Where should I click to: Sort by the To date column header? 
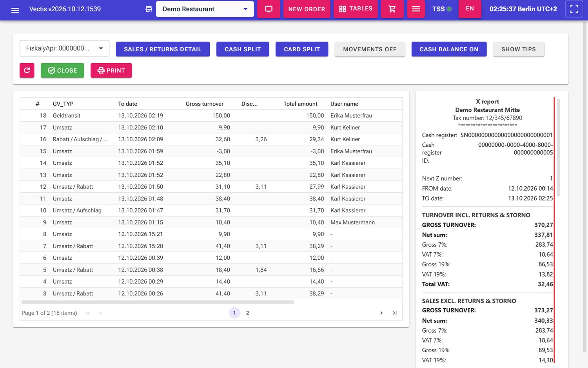point(128,104)
